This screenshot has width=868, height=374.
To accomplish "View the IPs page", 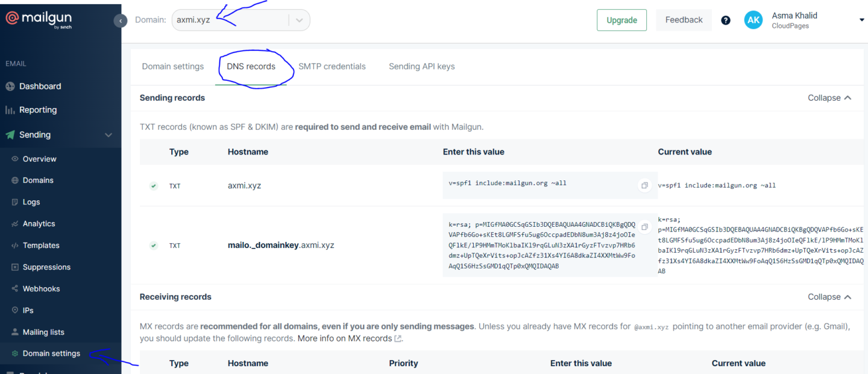I will tap(29, 310).
